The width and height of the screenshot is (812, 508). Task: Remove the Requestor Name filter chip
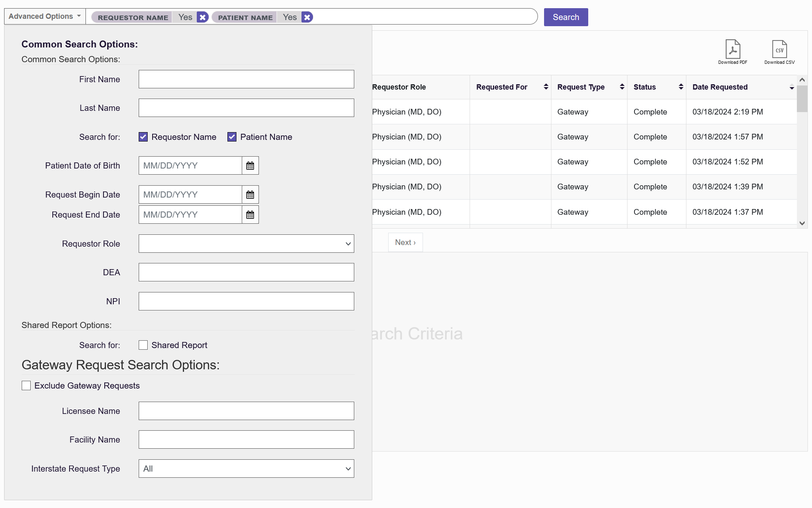tap(202, 17)
